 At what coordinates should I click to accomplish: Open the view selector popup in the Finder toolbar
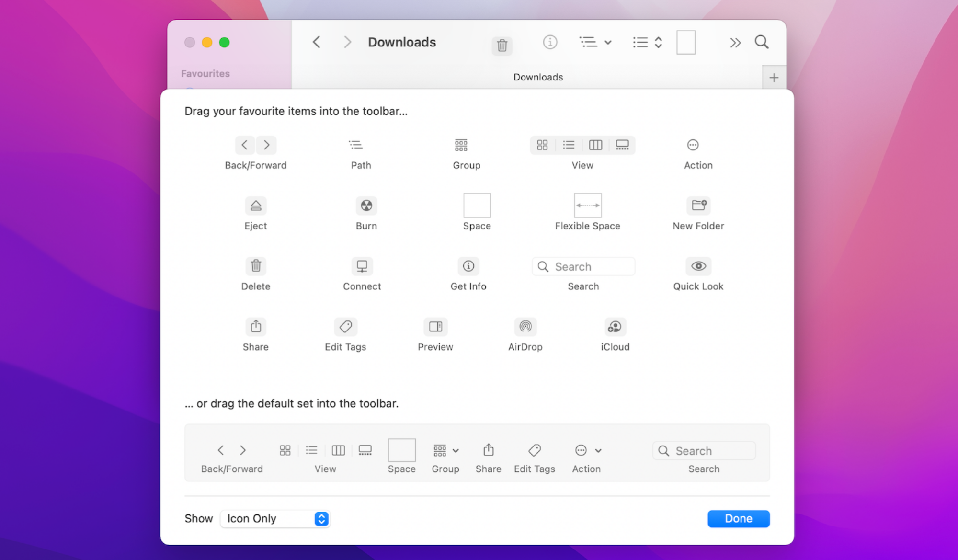click(647, 42)
